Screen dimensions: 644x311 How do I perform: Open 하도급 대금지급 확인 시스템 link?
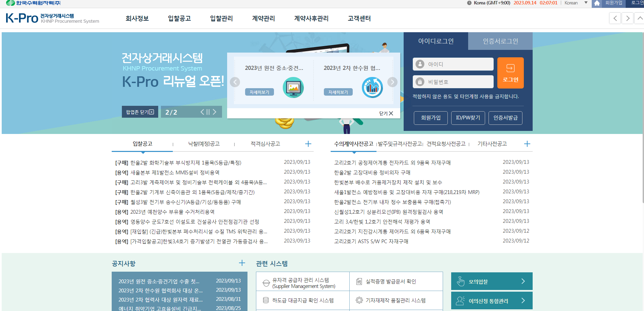(302, 300)
